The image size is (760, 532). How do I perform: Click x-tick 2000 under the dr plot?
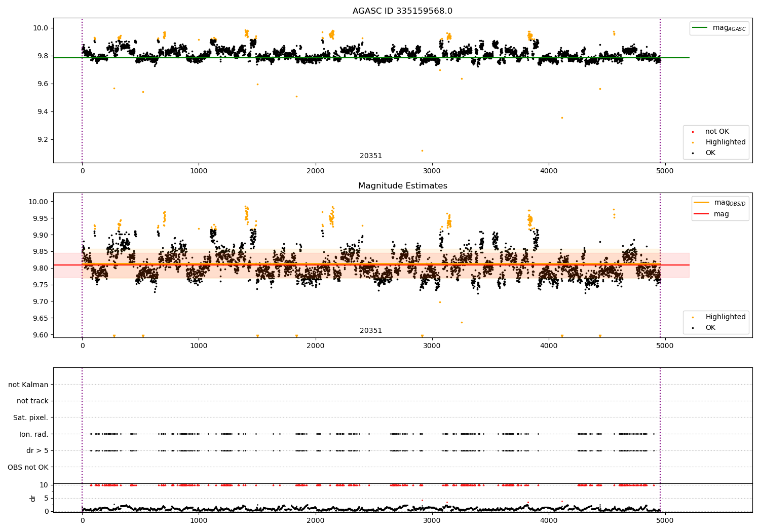[315, 520]
